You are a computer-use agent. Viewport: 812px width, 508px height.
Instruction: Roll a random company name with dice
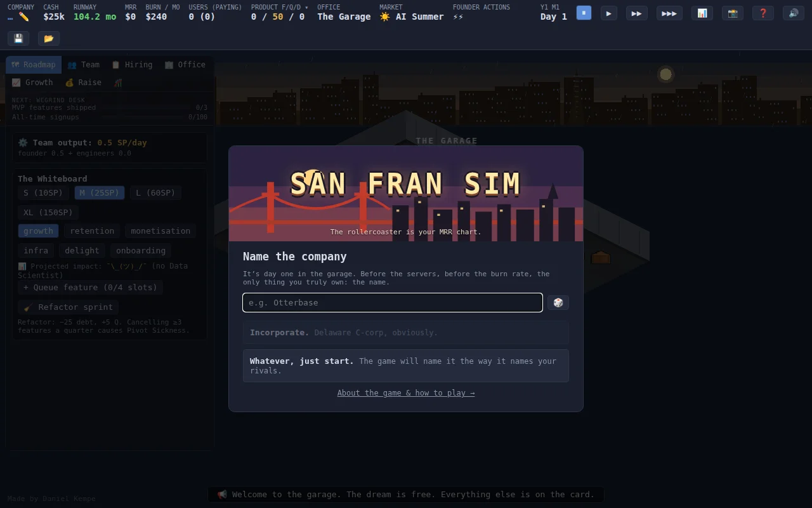click(558, 302)
